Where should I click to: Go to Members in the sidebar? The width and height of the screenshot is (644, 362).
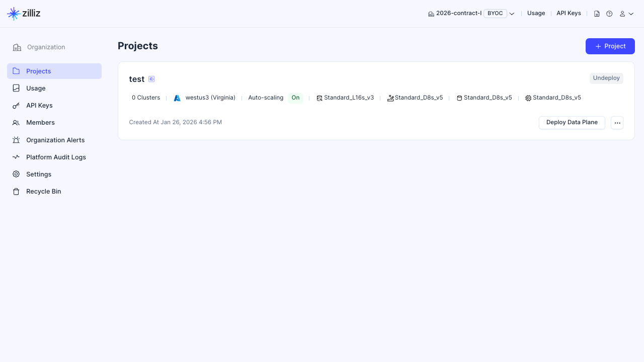point(40,123)
